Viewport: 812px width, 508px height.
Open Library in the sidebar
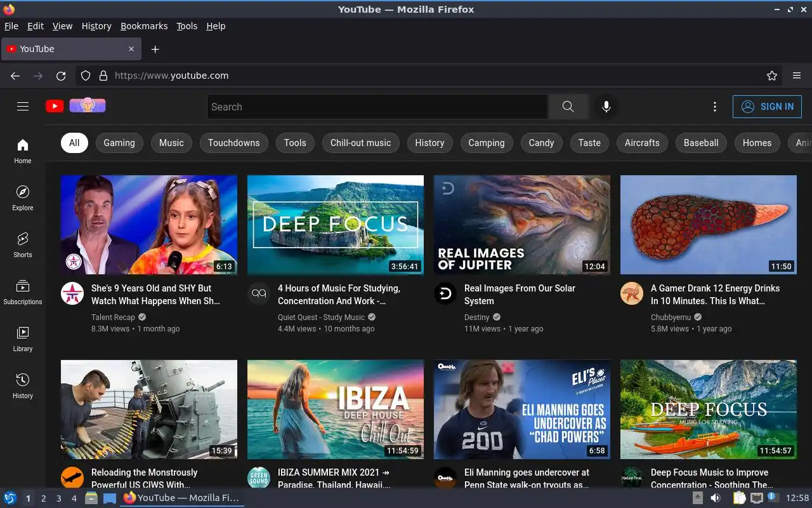23,339
